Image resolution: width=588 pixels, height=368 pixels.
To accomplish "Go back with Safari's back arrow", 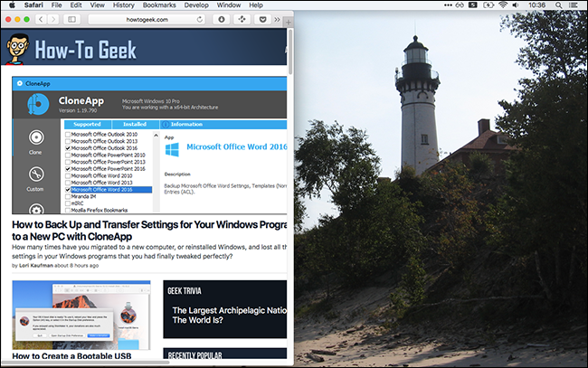I will [x=42, y=19].
